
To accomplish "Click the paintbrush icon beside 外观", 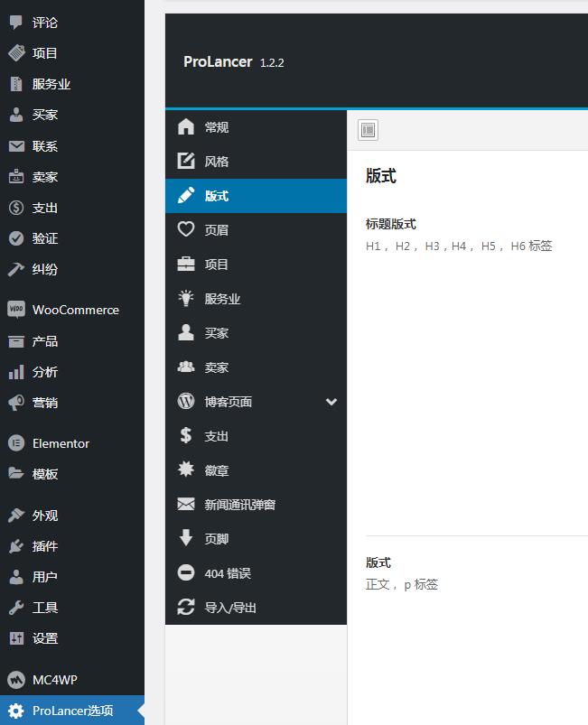I will click(16, 515).
